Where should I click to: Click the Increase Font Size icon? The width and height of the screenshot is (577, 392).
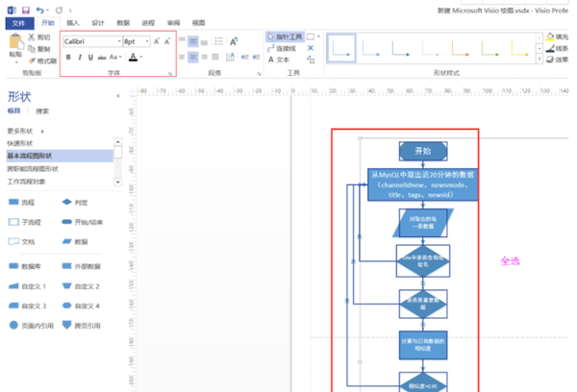coord(157,42)
